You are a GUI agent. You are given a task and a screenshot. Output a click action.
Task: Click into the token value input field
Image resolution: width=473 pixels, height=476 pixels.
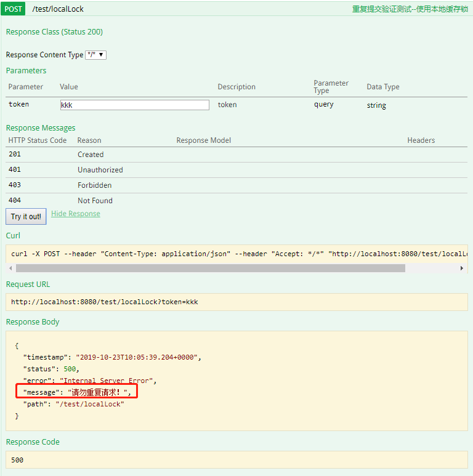coord(134,105)
